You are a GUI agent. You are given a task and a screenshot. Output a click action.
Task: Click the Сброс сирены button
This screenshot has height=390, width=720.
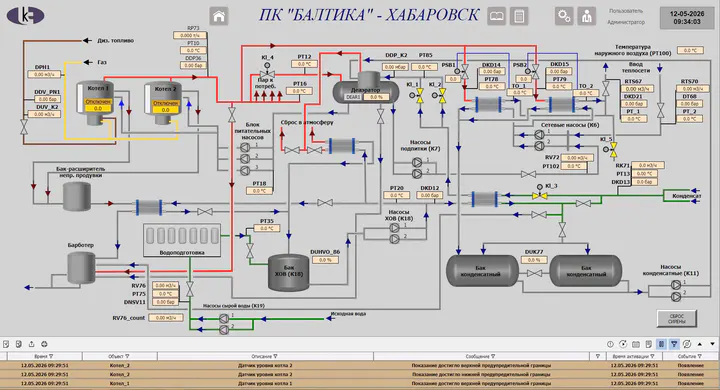tap(677, 318)
